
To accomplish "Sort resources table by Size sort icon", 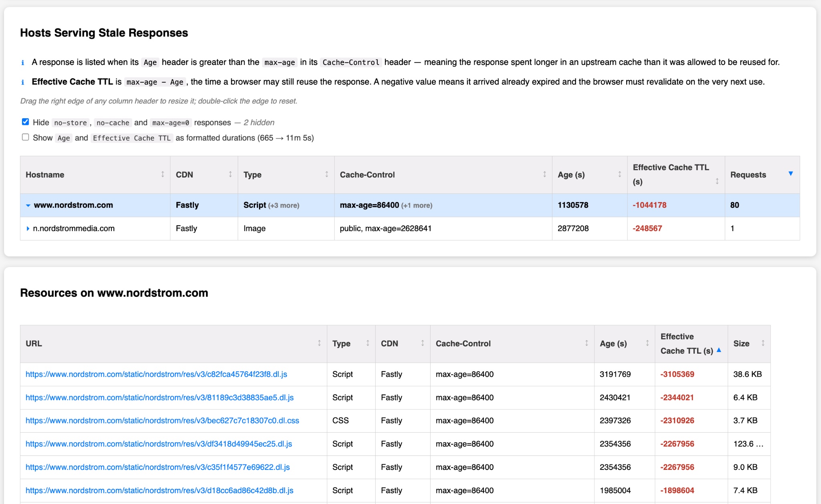I will click(x=763, y=343).
